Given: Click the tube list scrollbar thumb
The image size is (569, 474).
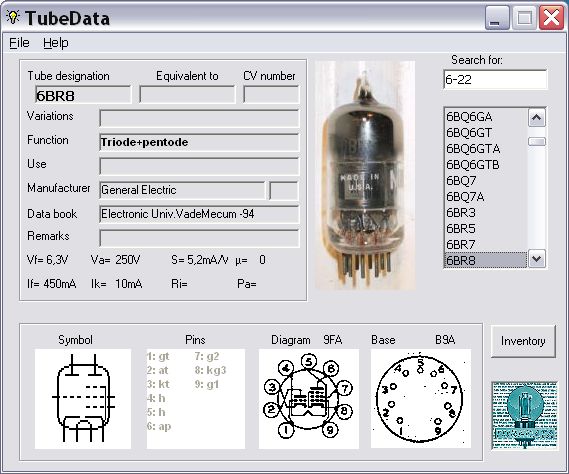Looking at the screenshot, I should click(x=537, y=142).
